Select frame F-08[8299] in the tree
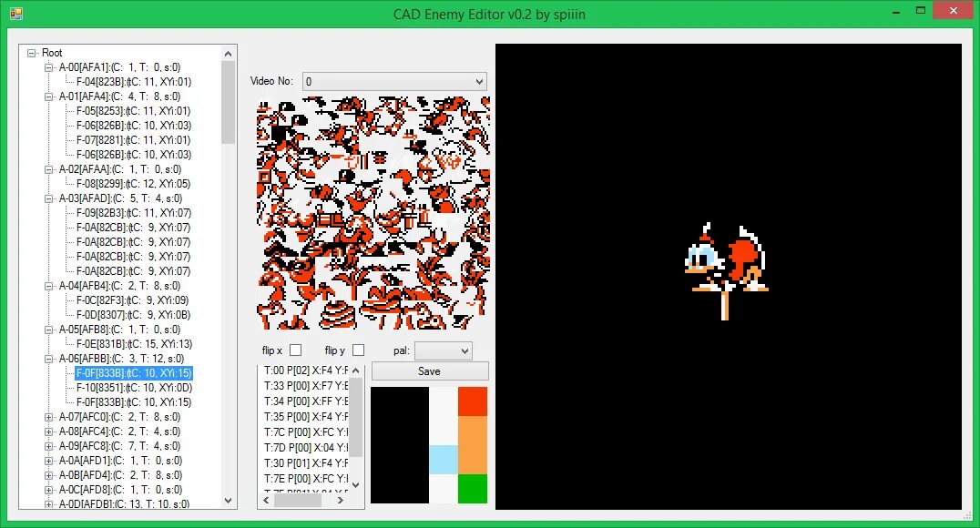 pyautogui.click(x=133, y=184)
